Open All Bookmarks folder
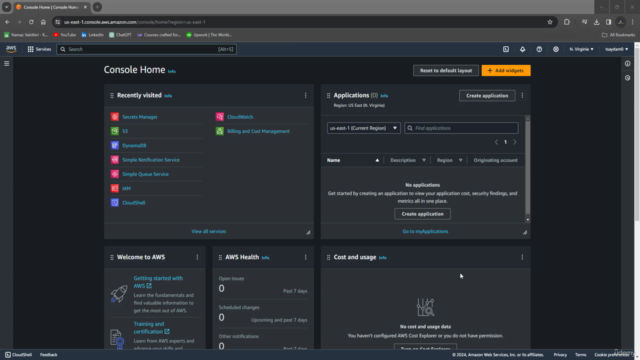Viewport: 640px width, 360px height. click(618, 35)
